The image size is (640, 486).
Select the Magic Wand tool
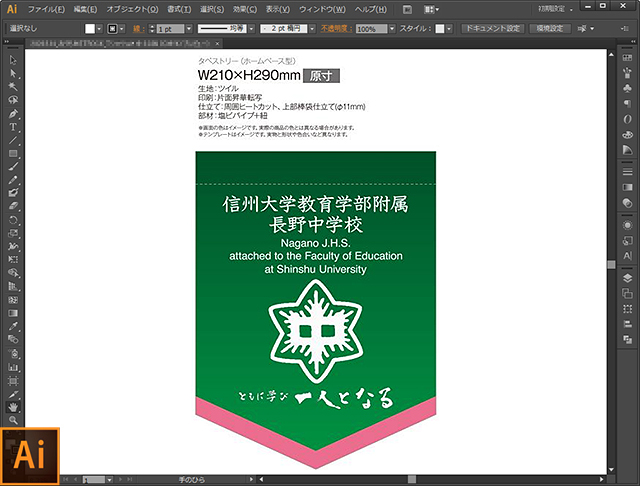[13, 87]
